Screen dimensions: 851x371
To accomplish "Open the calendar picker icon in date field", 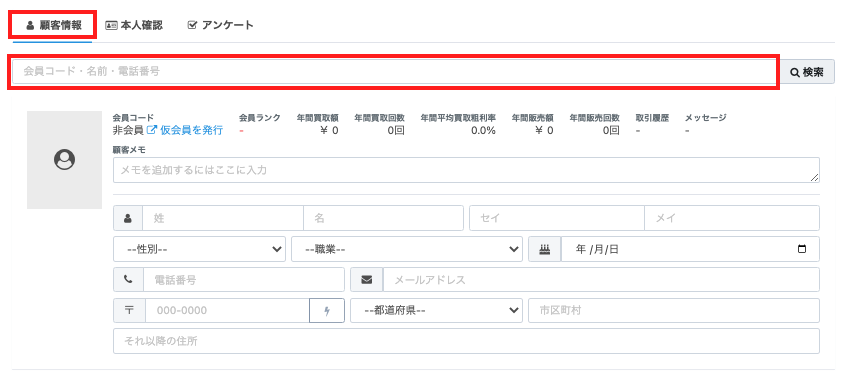I will (802, 250).
